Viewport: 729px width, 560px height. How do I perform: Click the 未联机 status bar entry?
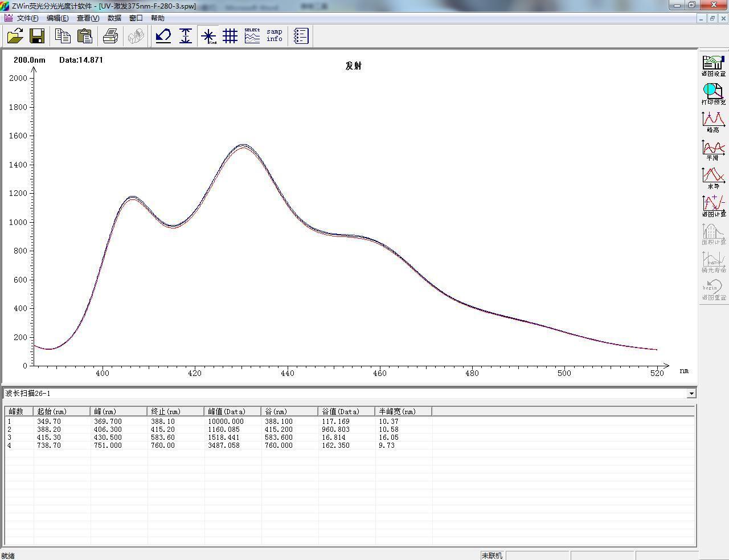(x=492, y=555)
